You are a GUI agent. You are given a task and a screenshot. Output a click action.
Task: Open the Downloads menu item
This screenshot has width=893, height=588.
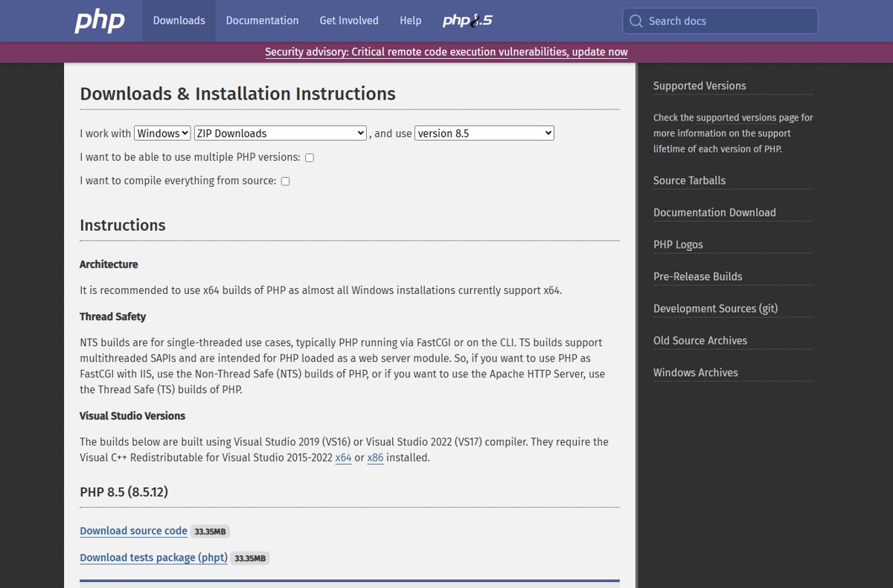pos(179,21)
